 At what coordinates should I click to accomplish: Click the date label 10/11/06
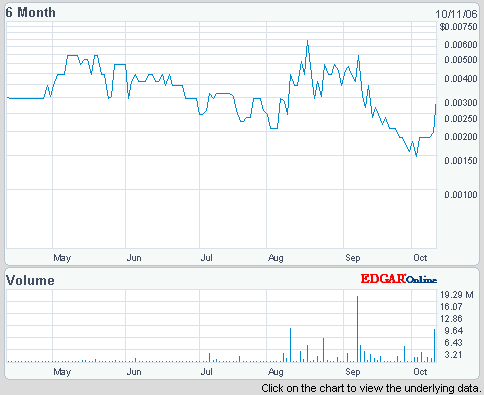(x=456, y=14)
